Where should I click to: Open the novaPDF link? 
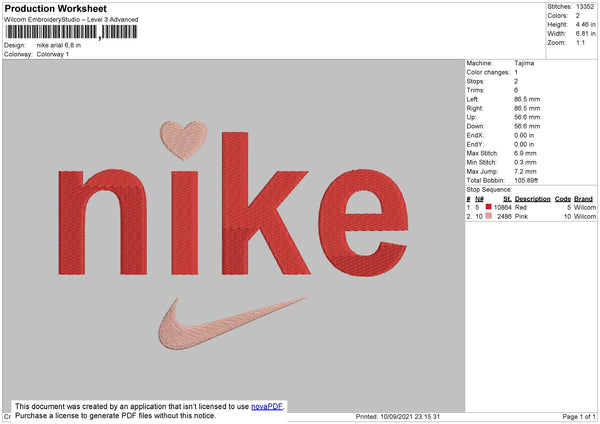pyautogui.click(x=267, y=406)
